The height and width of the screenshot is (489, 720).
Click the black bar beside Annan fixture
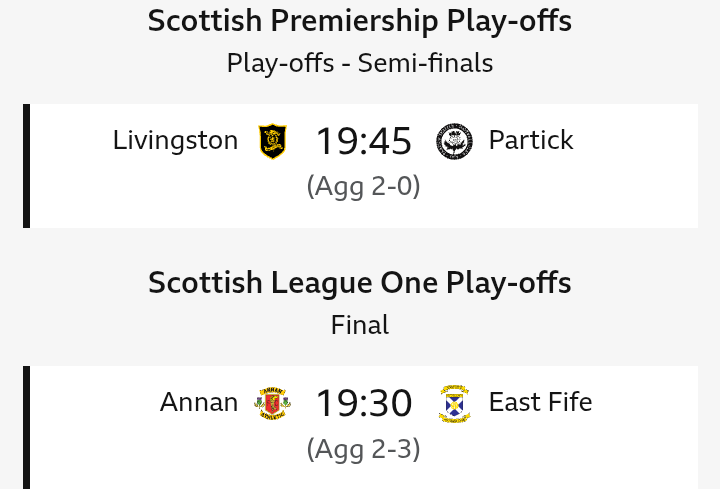click(x=26, y=427)
